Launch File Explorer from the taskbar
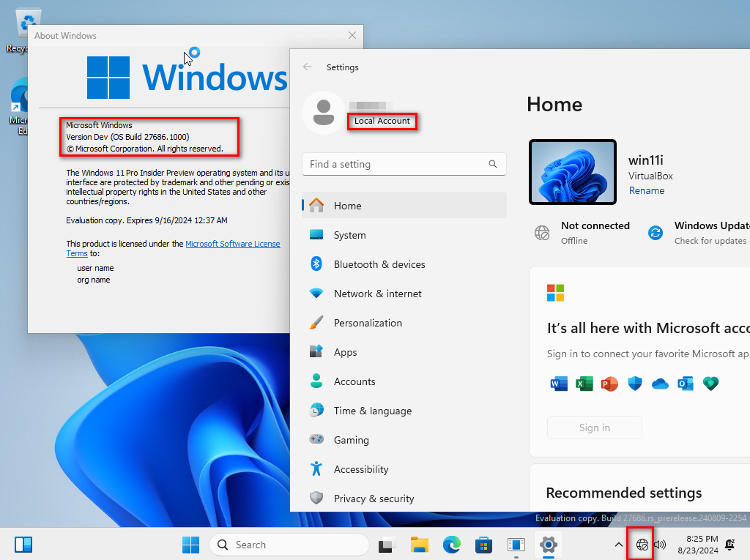 pos(419,545)
